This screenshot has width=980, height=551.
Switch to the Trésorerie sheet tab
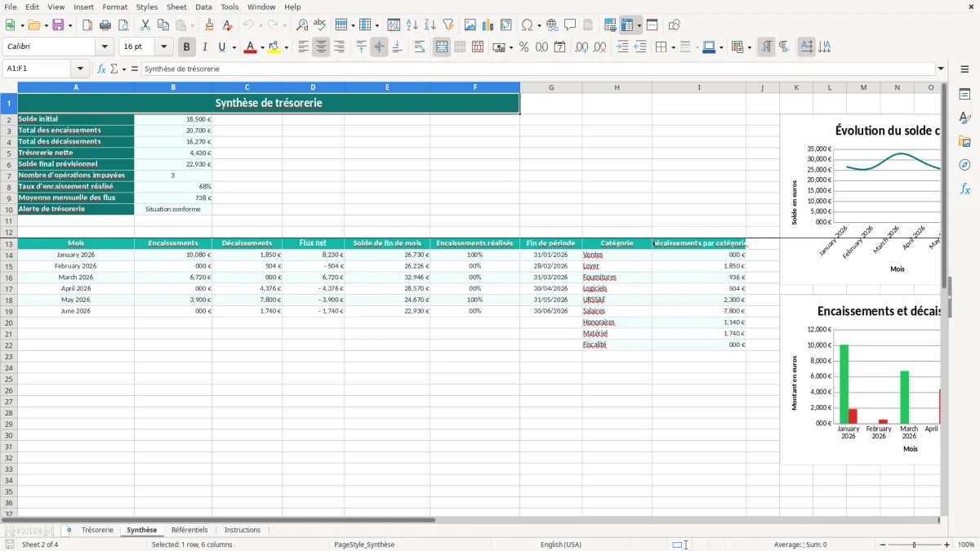(97, 530)
